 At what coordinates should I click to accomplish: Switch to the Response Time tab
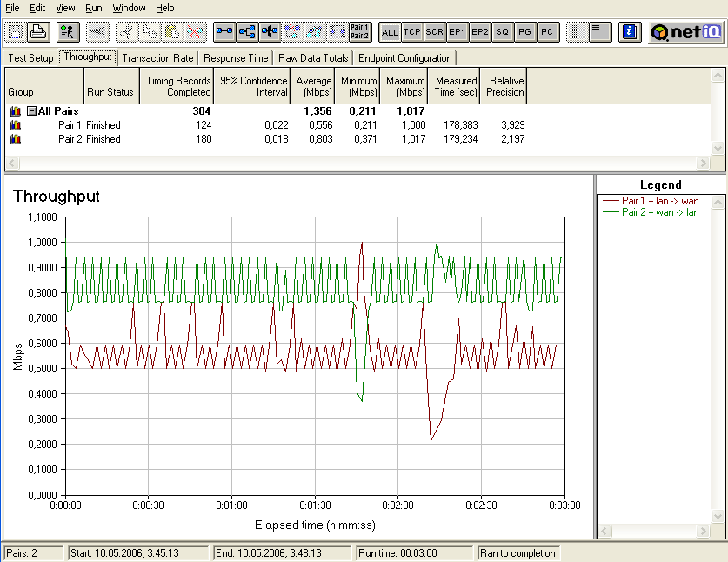(236, 58)
